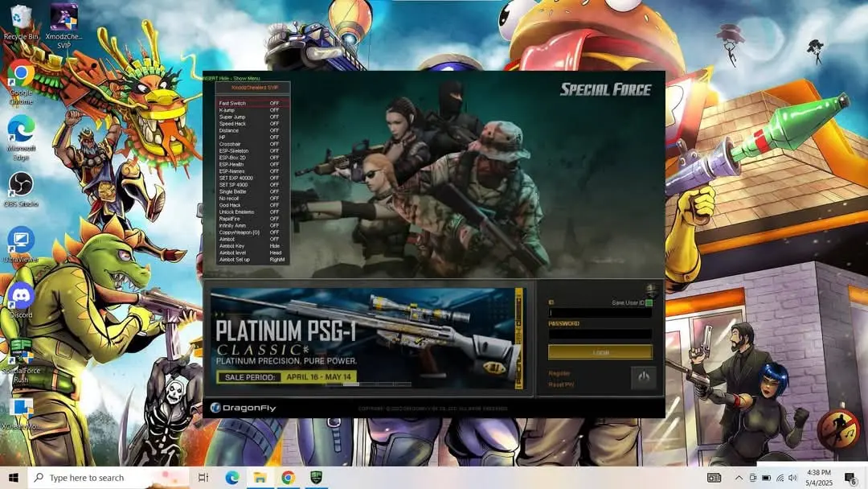
Task: Open the SpecialForce Rush desktop shortcut
Action: coord(21,360)
